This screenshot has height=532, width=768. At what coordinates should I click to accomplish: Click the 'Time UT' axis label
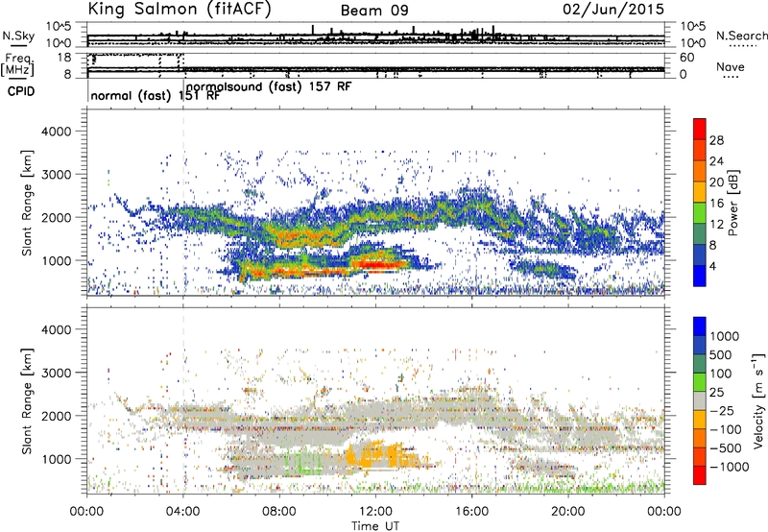(375, 526)
